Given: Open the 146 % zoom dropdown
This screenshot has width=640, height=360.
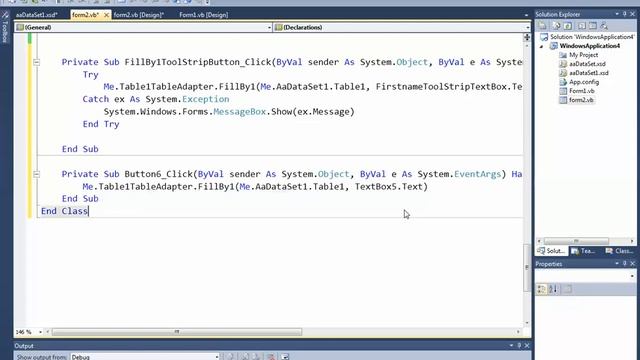Looking at the screenshot, I should (x=40, y=332).
